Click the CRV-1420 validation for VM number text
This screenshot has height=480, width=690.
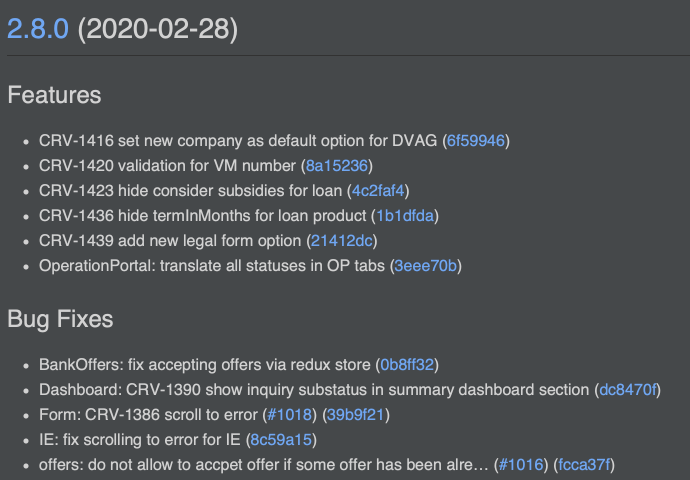(167, 166)
